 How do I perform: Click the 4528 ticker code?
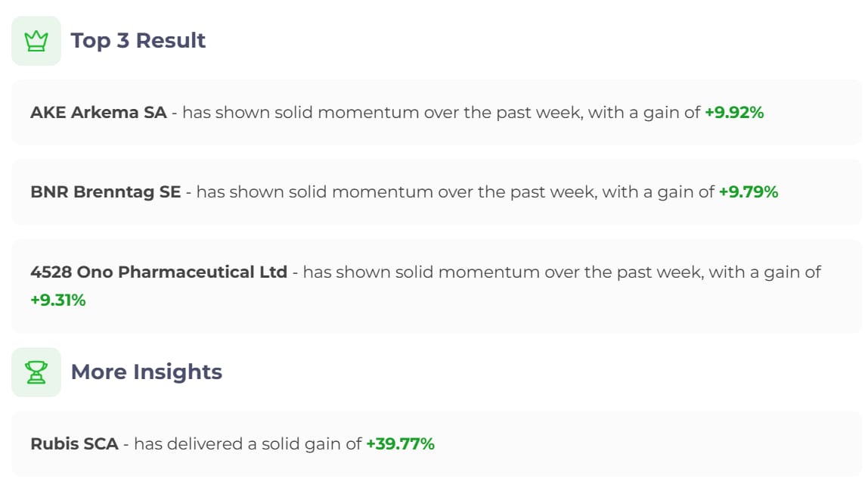coord(51,272)
